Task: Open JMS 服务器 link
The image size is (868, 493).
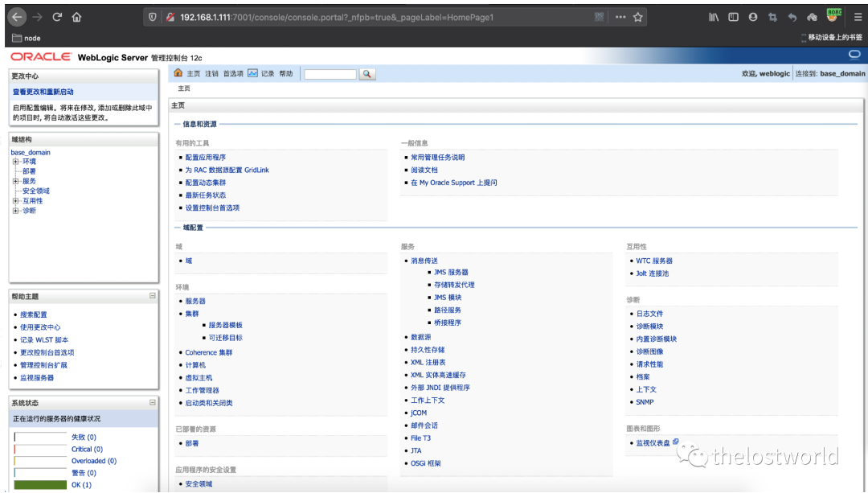Action: (451, 273)
